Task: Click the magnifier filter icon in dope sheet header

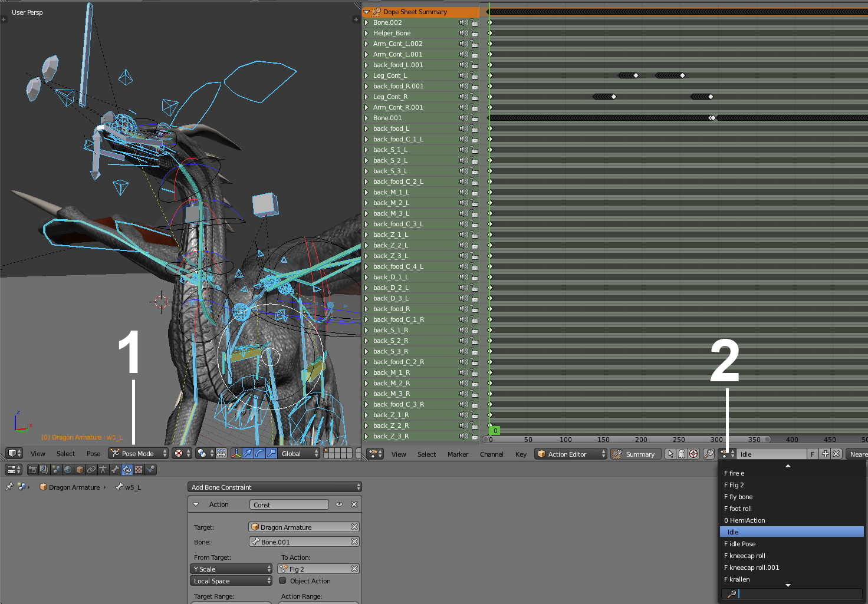Action: click(709, 454)
